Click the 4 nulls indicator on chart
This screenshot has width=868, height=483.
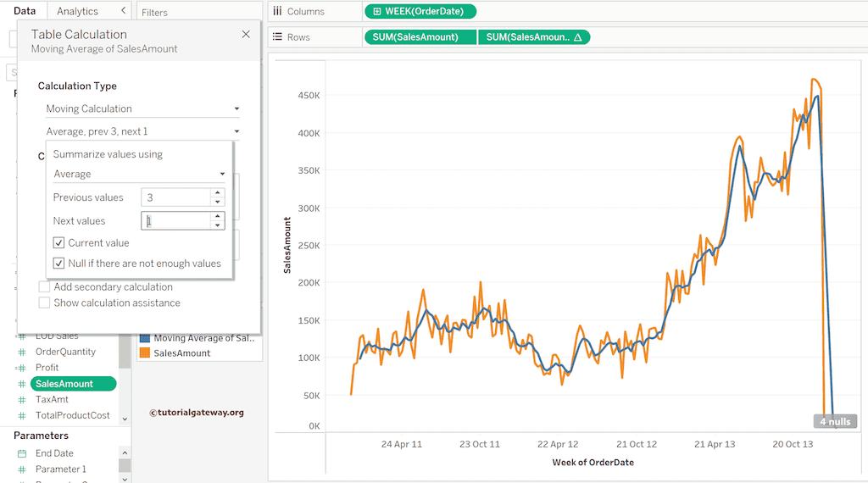[834, 421]
